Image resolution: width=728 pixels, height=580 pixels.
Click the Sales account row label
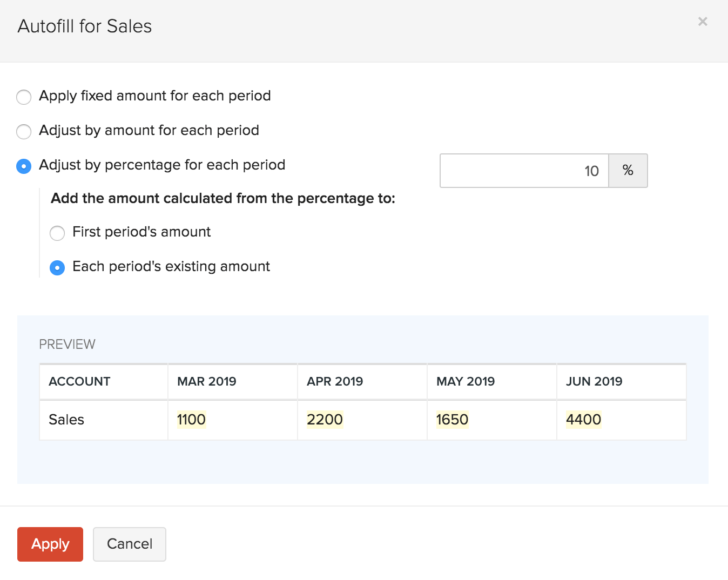pyautogui.click(x=66, y=420)
